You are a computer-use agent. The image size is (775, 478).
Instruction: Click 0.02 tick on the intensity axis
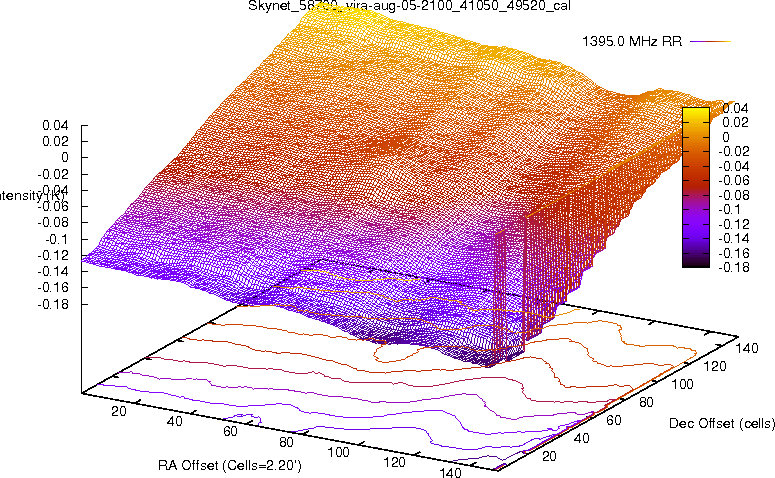pyautogui.click(x=55, y=141)
